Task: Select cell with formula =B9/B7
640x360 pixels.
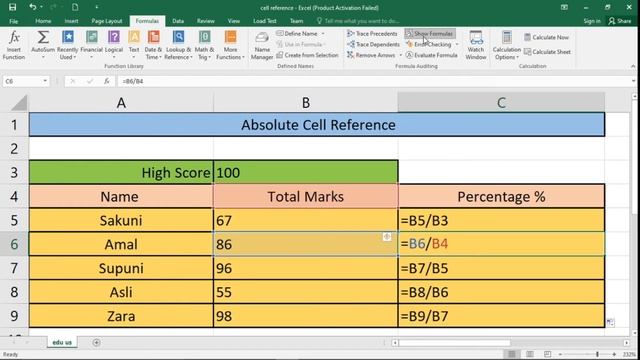Action: pyautogui.click(x=501, y=316)
